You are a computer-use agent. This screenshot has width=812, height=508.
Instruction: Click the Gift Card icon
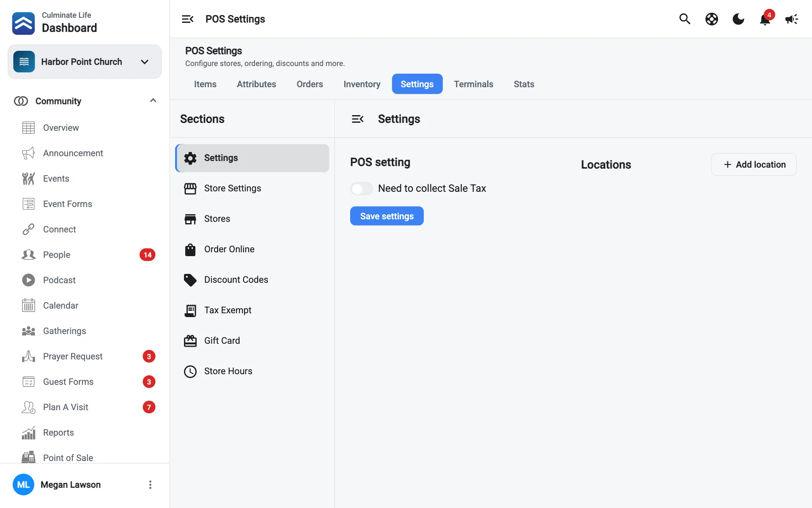[x=190, y=341]
